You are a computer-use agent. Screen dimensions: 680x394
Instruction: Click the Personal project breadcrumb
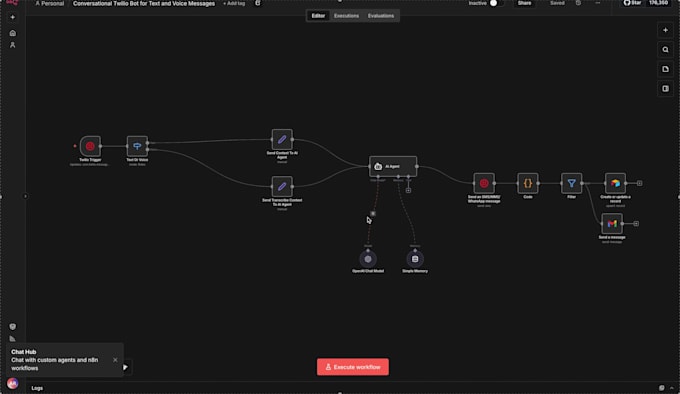[x=49, y=3]
